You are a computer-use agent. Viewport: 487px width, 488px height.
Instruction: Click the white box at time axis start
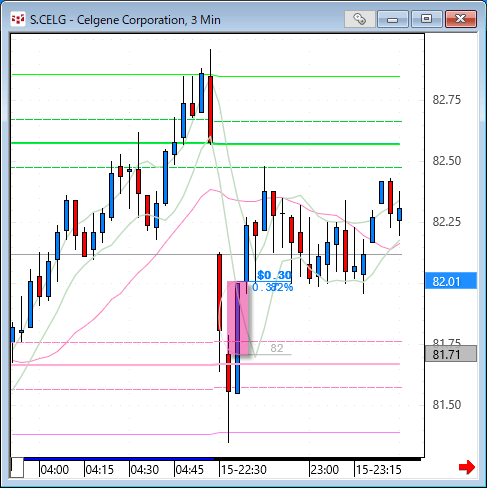coord(17,468)
